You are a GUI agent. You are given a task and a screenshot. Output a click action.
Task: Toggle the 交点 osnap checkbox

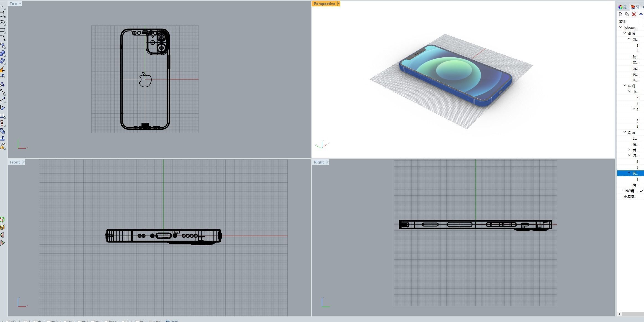point(66,321)
